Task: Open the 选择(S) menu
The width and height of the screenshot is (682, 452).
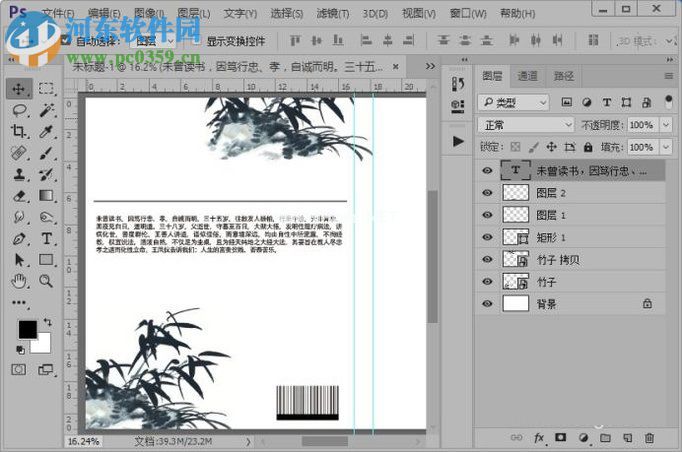Action: [x=287, y=13]
